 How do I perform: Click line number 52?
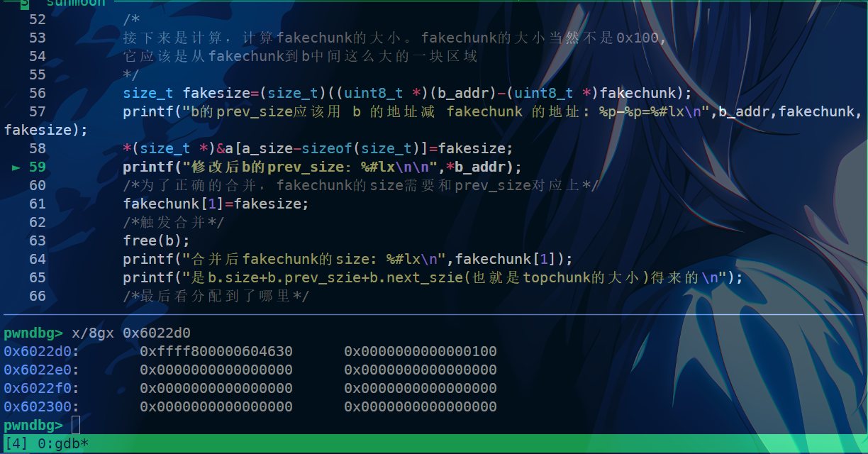[x=38, y=19]
